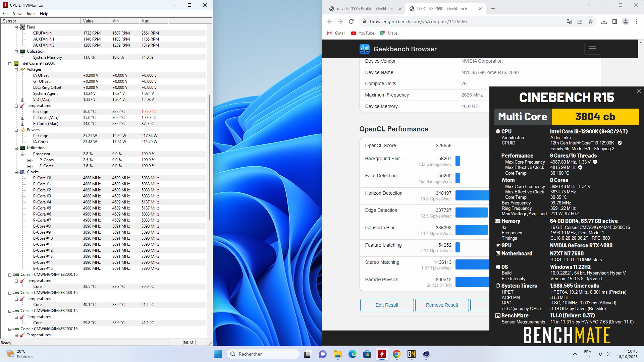Click the Sensor column header
Viewport: 644px width, 362px height.
(x=40, y=21)
